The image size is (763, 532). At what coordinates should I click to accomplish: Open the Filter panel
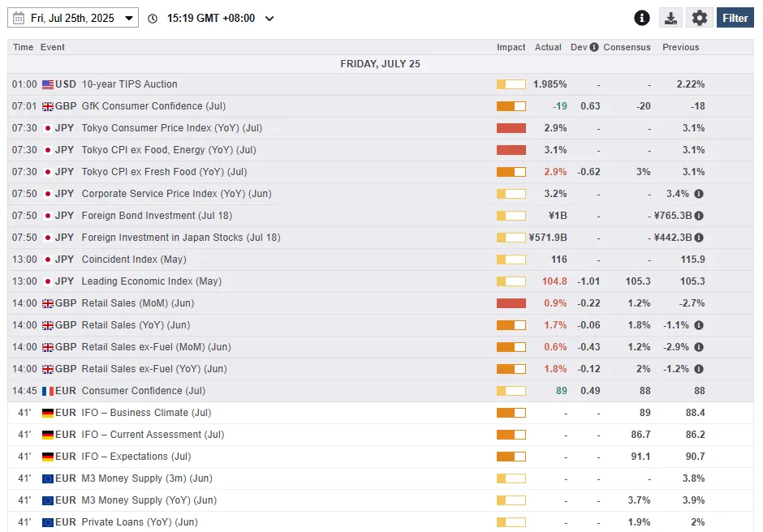(x=735, y=18)
